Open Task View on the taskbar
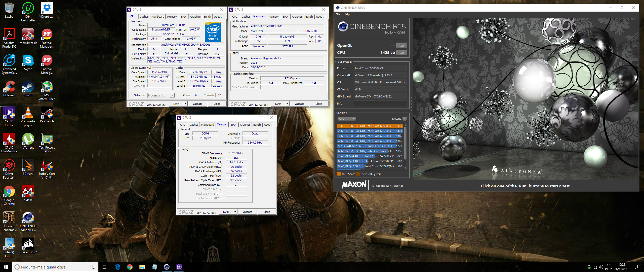Viewport: 644px width, 272px height. pyautogui.click(x=105, y=267)
